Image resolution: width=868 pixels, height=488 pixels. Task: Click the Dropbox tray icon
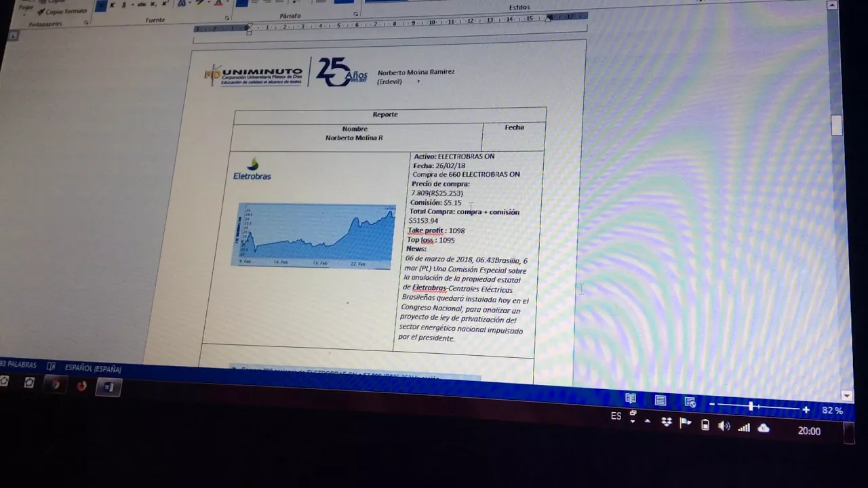tap(667, 422)
